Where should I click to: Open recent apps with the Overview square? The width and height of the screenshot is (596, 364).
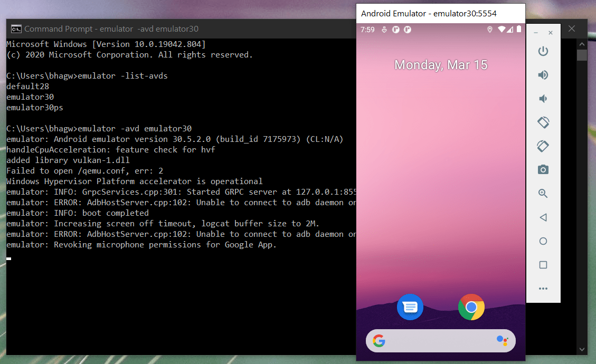click(543, 264)
